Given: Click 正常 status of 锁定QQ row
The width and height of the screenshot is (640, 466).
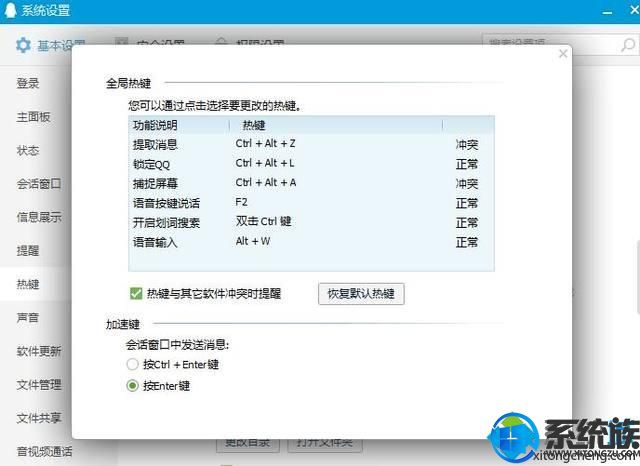Looking at the screenshot, I should (467, 164).
